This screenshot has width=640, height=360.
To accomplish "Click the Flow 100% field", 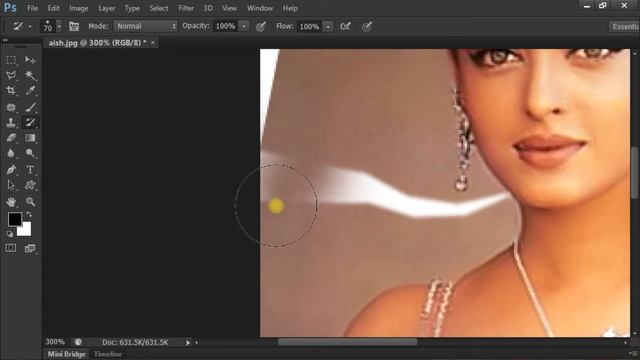I will (309, 27).
